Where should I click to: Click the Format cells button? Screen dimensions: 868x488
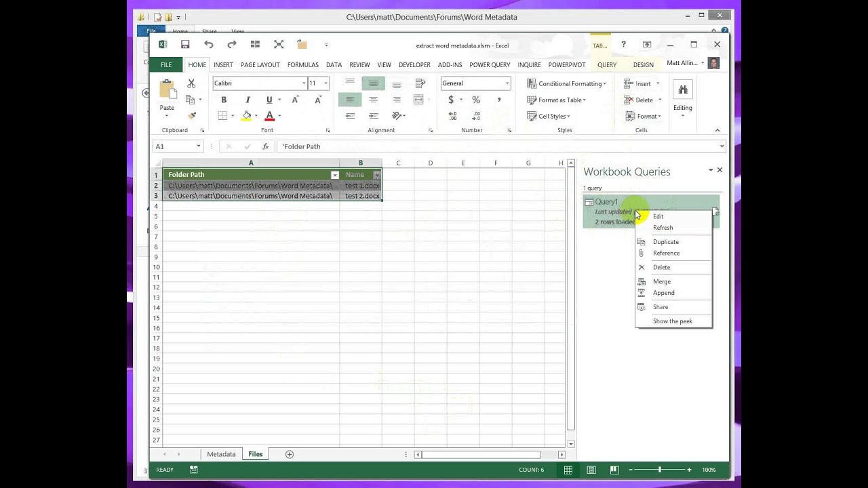tap(642, 116)
